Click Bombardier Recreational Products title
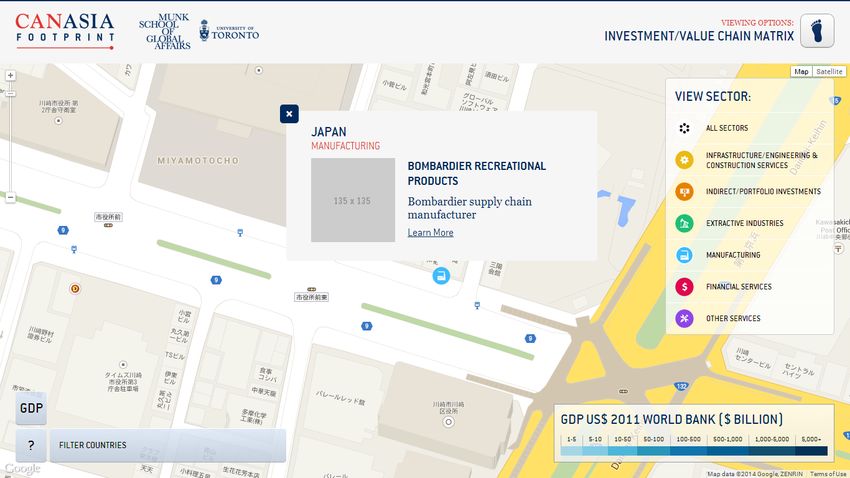This screenshot has height=478, width=850. click(476, 173)
